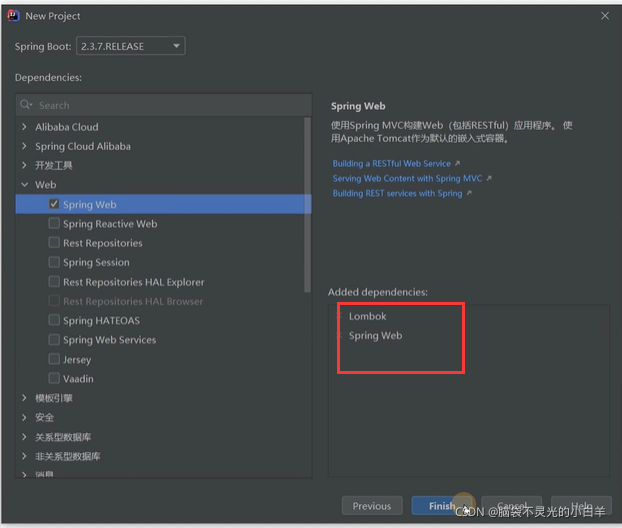
Task: Open Building REST services with Spring link
Action: 397,193
